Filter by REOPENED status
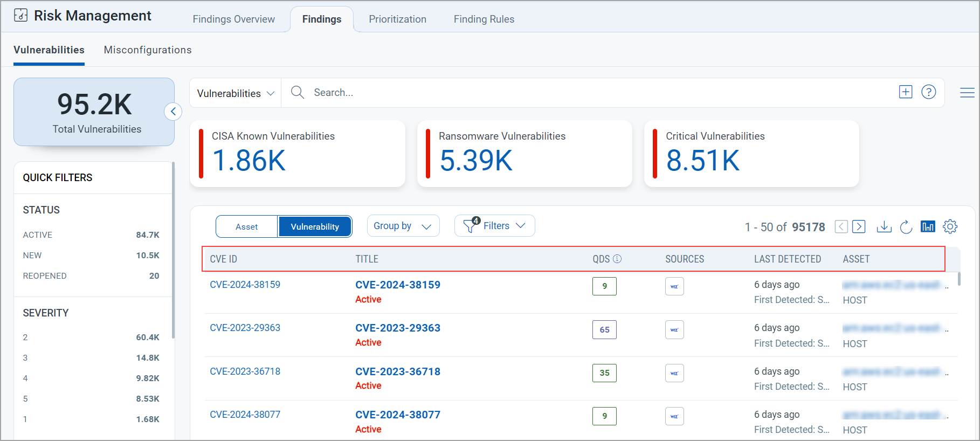The width and height of the screenshot is (980, 441). click(x=91, y=276)
